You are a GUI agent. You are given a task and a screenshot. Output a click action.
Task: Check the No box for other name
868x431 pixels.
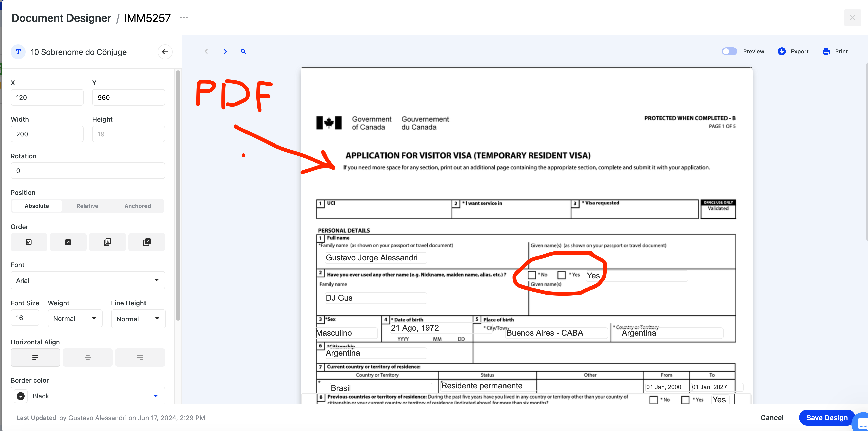[532, 275]
